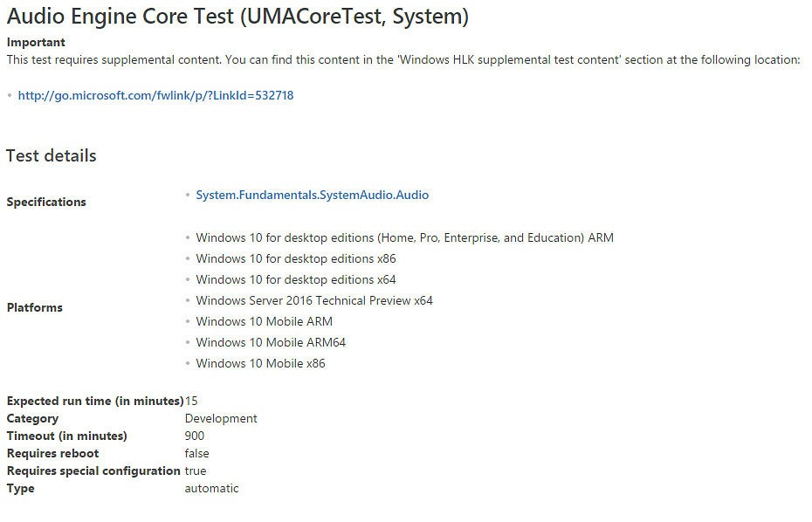Screen dimensions: 812x522
Task: Click the Windows Server 2016 Technical Preview entry
Action: click(x=314, y=300)
